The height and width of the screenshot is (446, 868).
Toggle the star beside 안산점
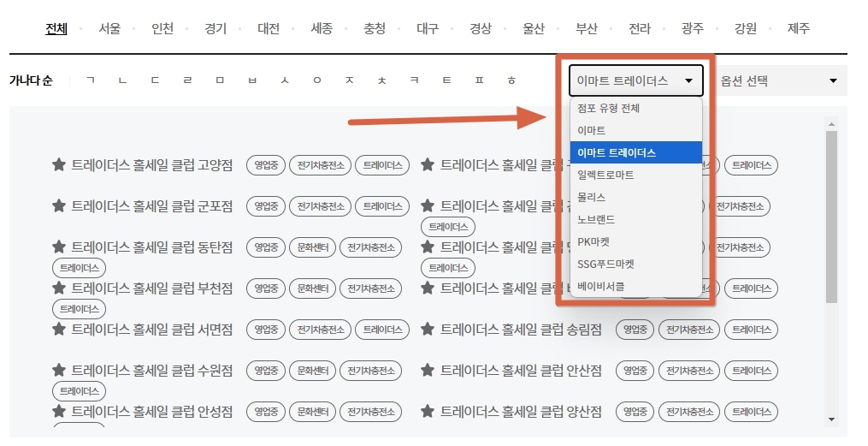(428, 370)
